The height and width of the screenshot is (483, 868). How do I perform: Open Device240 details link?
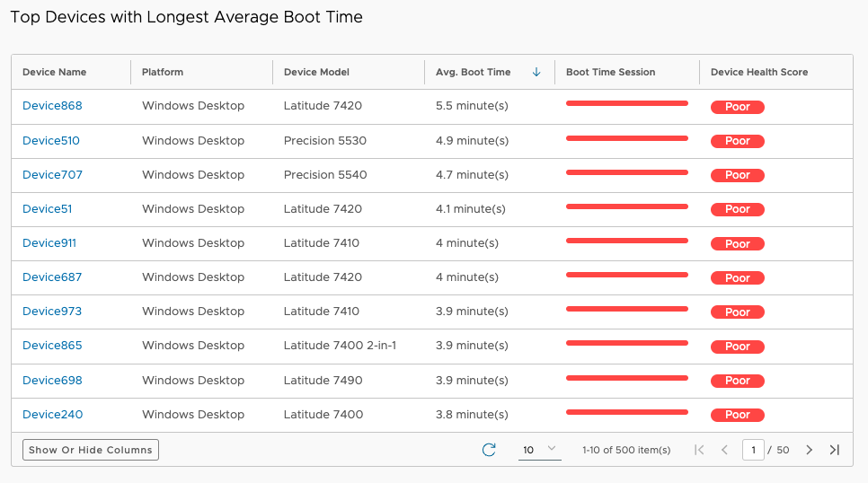[x=52, y=415]
